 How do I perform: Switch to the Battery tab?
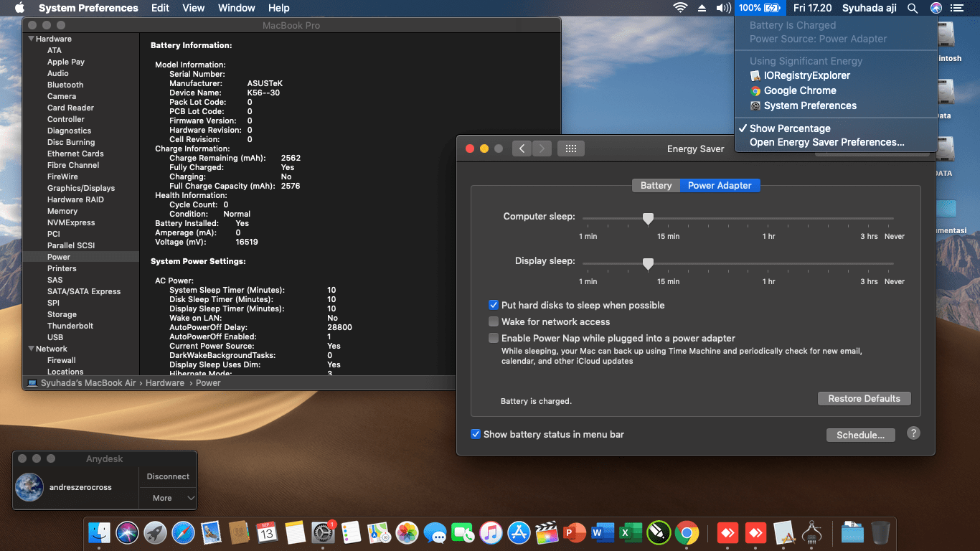point(656,185)
